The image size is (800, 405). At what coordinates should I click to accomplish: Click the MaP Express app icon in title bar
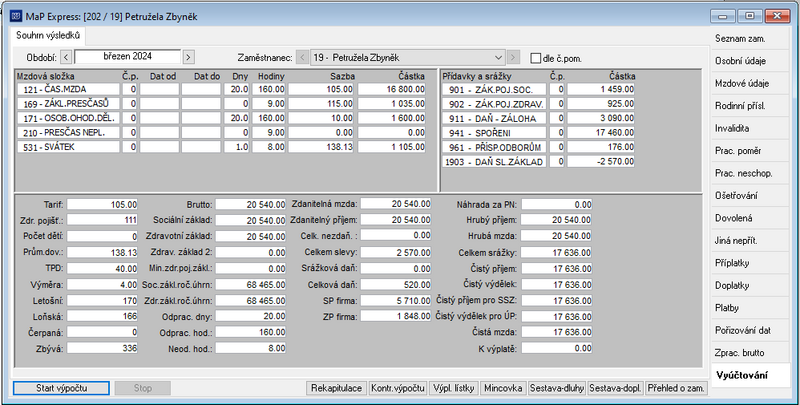point(16,16)
